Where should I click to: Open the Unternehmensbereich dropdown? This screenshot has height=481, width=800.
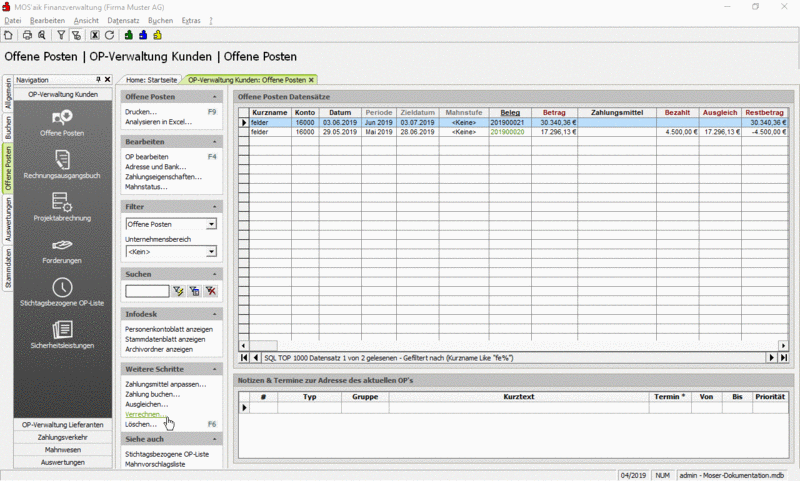[211, 251]
